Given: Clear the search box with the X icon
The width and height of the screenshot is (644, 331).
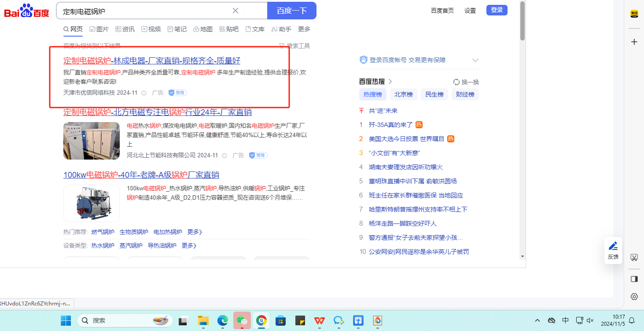Looking at the screenshot, I should click(x=236, y=11).
